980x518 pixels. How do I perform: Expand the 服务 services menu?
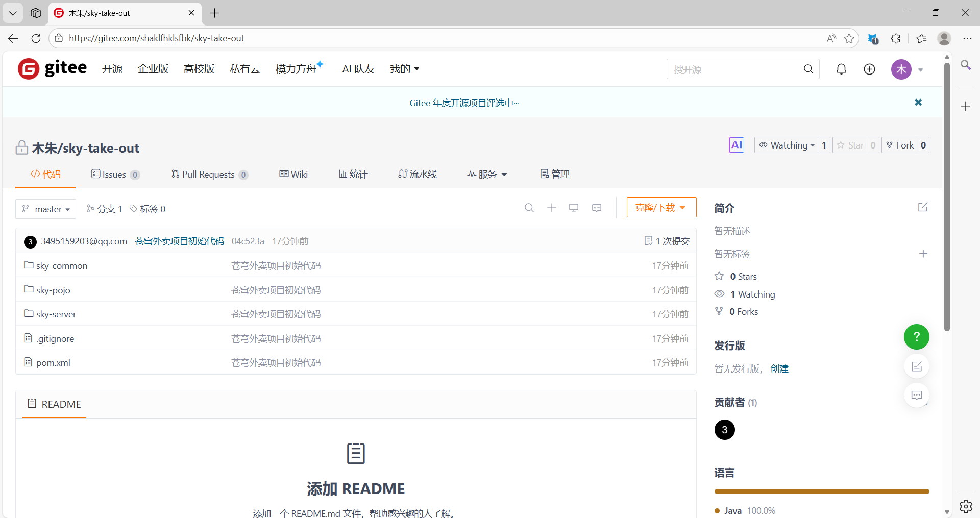(487, 175)
